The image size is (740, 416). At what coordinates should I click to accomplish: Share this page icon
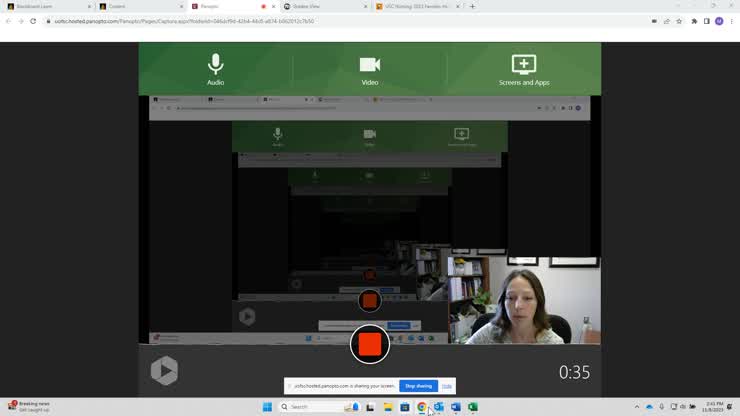click(666, 21)
